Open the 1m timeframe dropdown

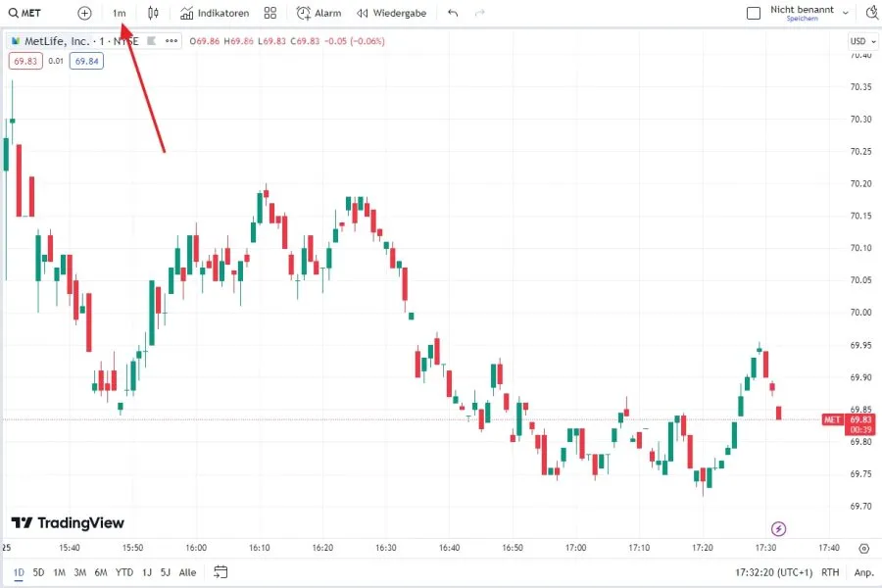pyautogui.click(x=120, y=13)
